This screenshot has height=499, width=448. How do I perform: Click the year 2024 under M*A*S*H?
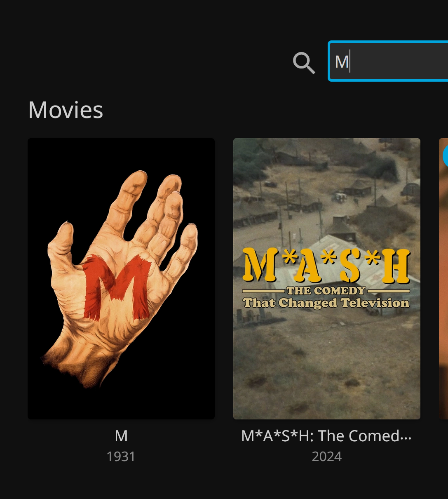click(327, 457)
